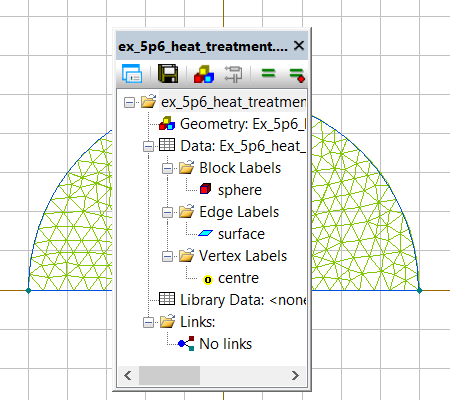The width and height of the screenshot is (450, 400).
Task: Click the open folder icon beside Edge Labels
Action: pos(187,211)
